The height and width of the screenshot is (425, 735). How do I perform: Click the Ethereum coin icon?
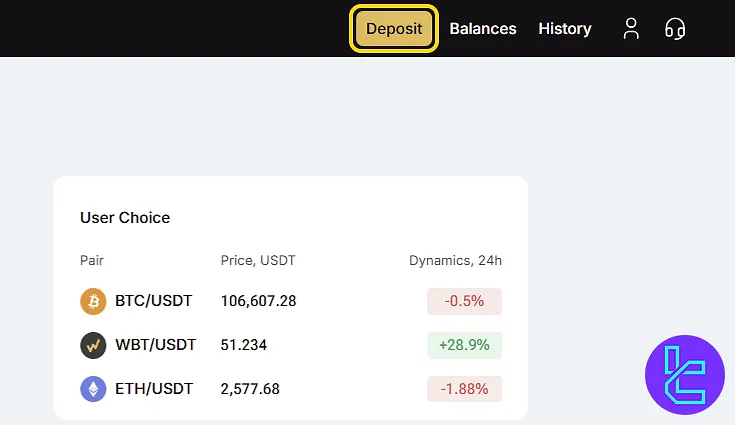[93, 389]
